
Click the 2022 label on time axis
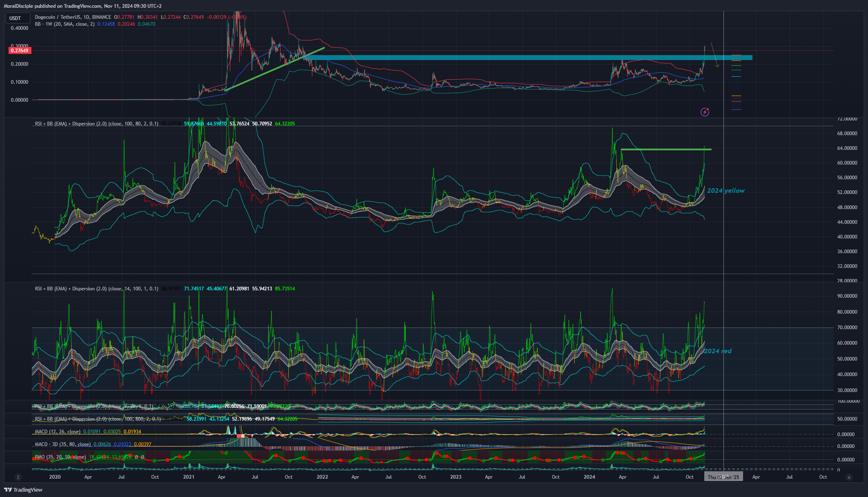[x=322, y=477]
